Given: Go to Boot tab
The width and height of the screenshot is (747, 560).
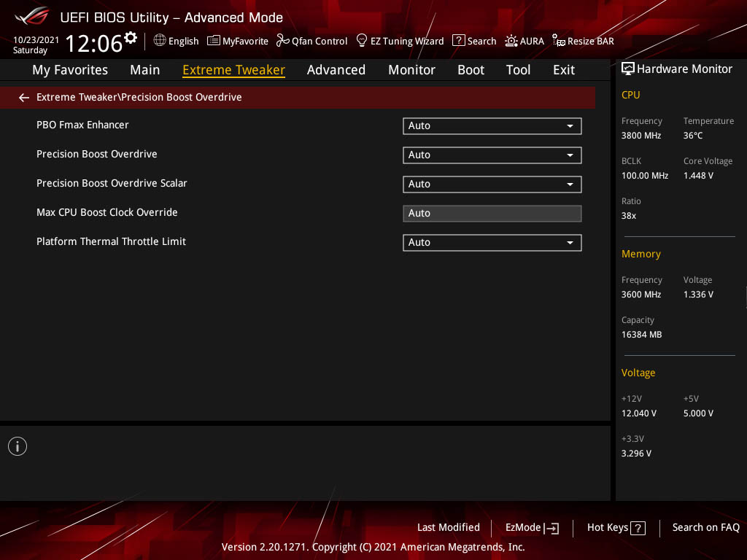Looking at the screenshot, I should pyautogui.click(x=471, y=70).
